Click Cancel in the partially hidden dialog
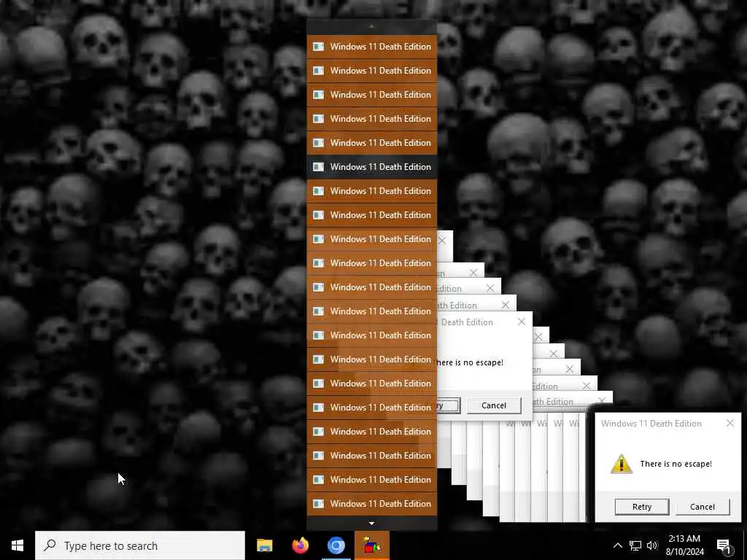This screenshot has width=747, height=560. (494, 405)
